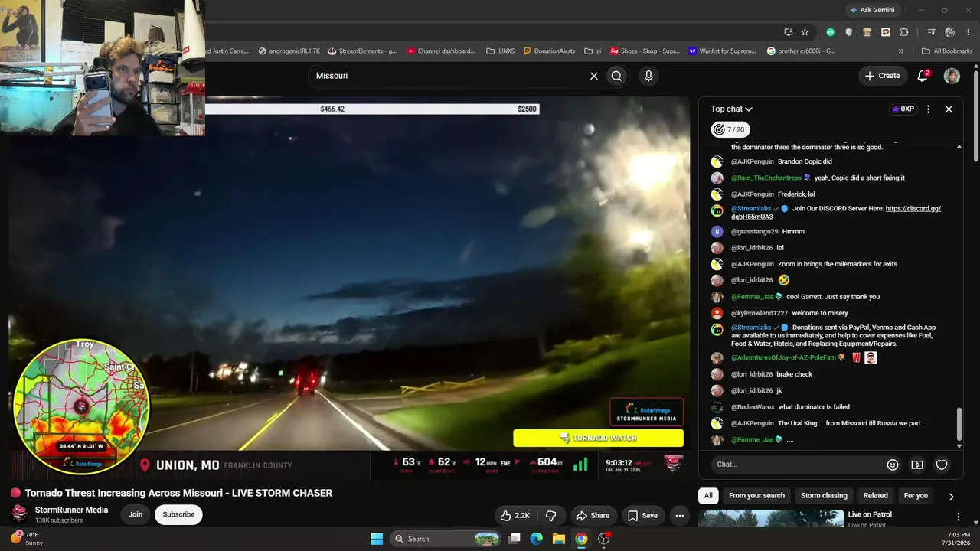This screenshot has width=980, height=551.
Task: Close the live chat panel
Action: click(949, 109)
